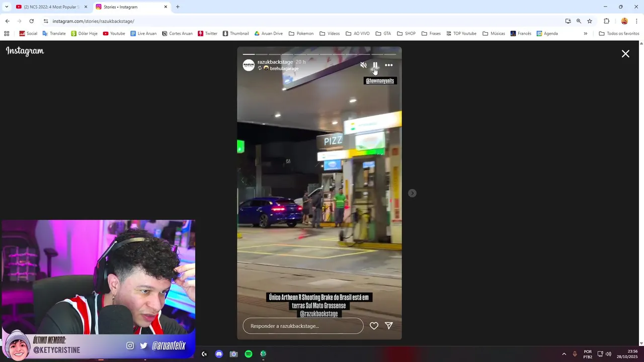This screenshot has width=644, height=362.
Task: Click the @razukbackstage caption mention
Action: click(319, 314)
